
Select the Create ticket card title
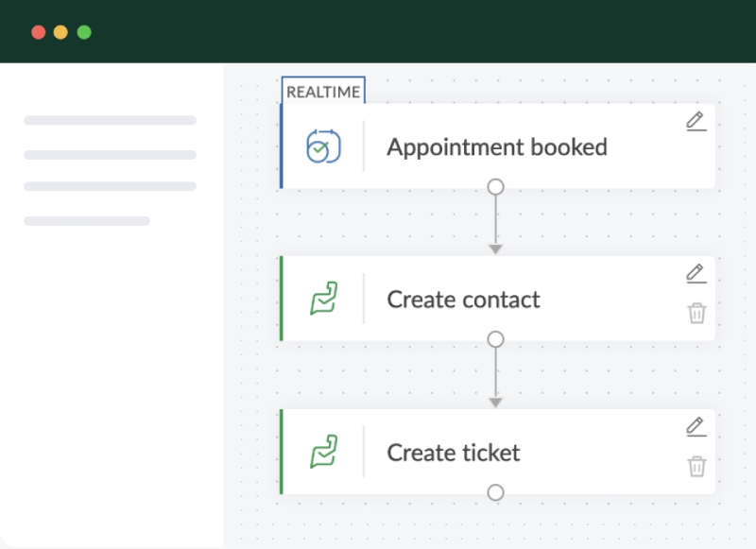coord(453,454)
